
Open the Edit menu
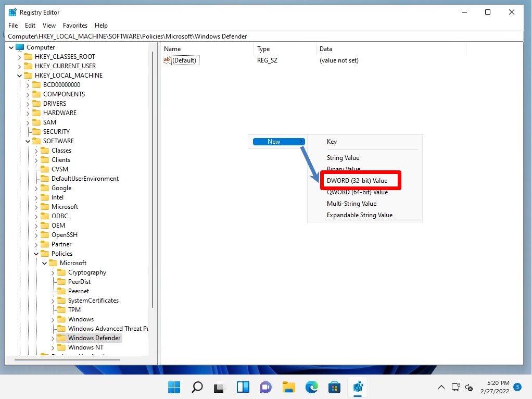[x=30, y=26]
